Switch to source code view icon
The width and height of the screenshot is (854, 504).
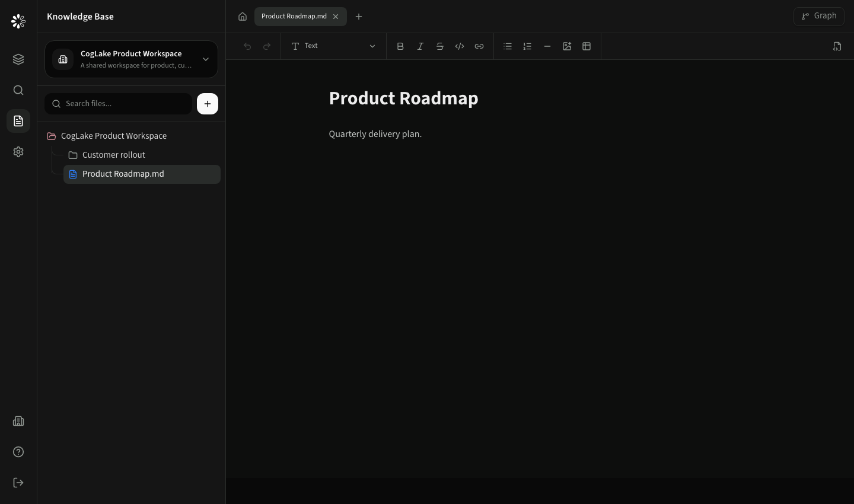(837, 46)
